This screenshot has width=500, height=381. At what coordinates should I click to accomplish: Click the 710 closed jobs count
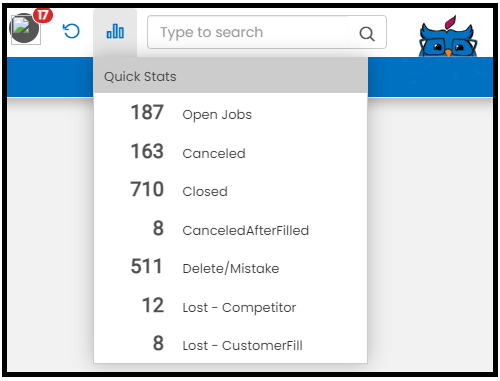(147, 189)
